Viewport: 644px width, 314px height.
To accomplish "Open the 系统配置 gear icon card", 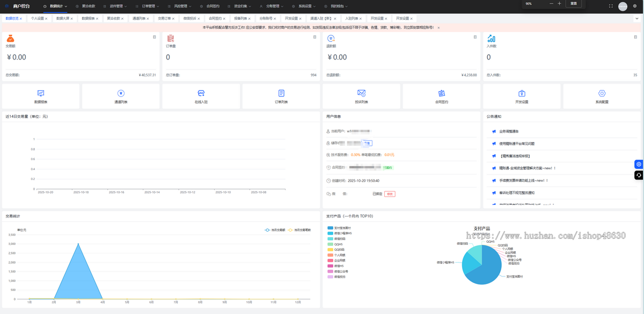I will click(x=602, y=93).
